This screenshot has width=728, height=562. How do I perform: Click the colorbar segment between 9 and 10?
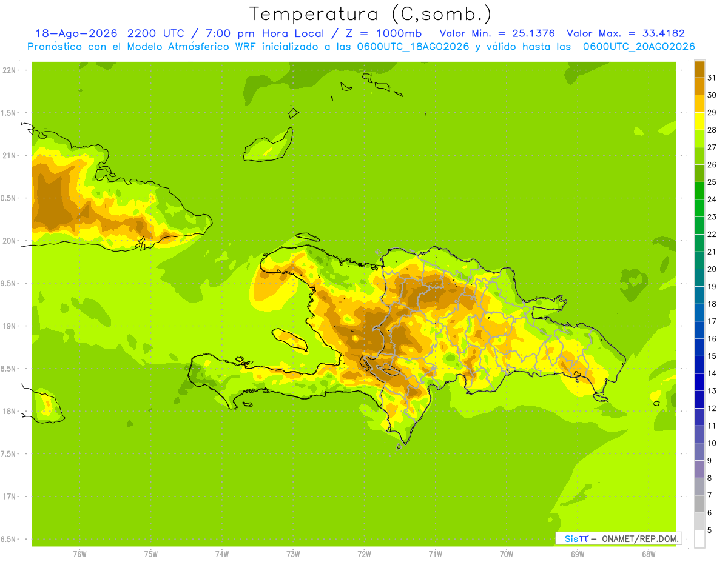(x=699, y=452)
